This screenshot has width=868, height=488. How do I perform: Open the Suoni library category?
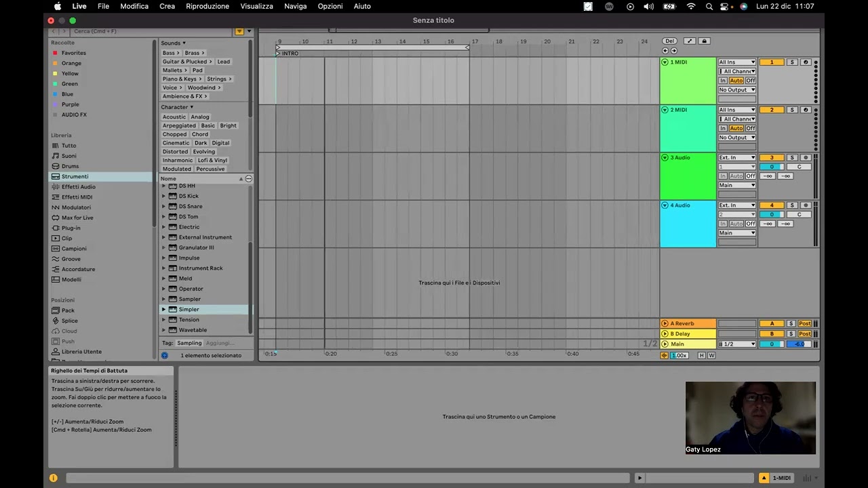(x=68, y=156)
